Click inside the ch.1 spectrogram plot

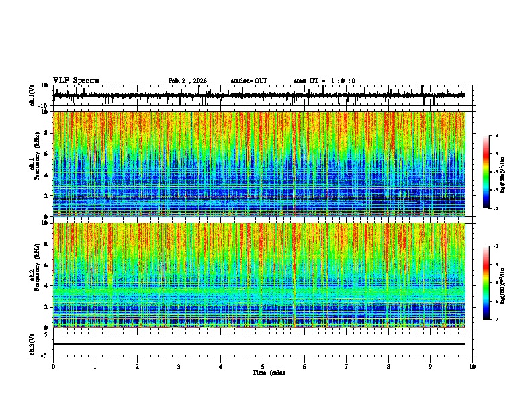pyautogui.click(x=259, y=164)
